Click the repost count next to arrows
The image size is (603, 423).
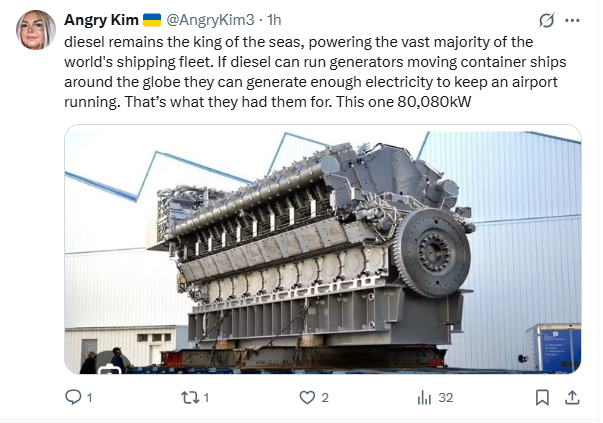click(x=206, y=398)
